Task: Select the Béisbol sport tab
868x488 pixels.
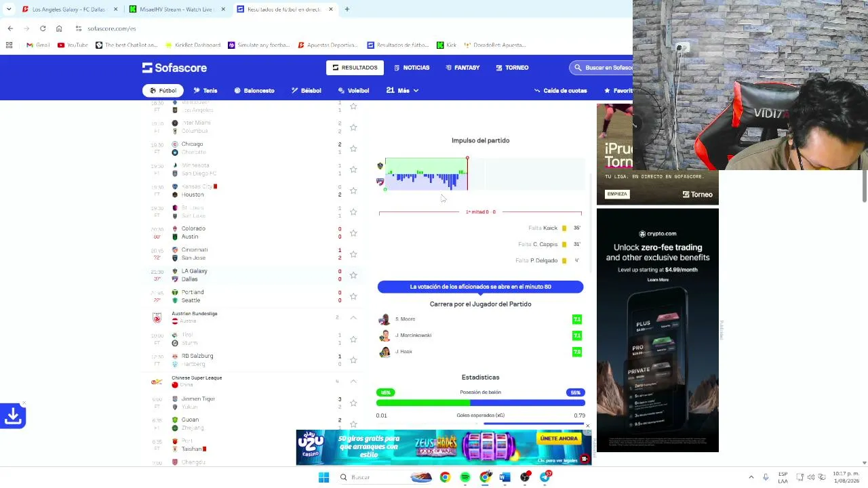Action: tap(306, 90)
